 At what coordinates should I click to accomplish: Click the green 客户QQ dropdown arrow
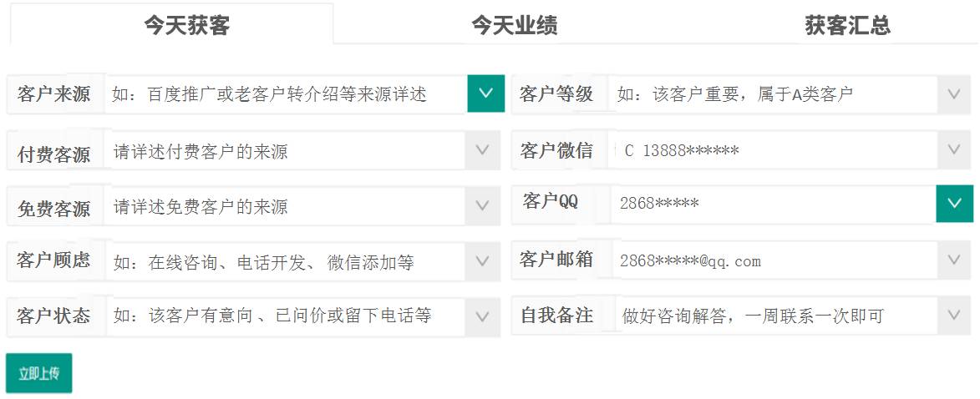point(955,204)
